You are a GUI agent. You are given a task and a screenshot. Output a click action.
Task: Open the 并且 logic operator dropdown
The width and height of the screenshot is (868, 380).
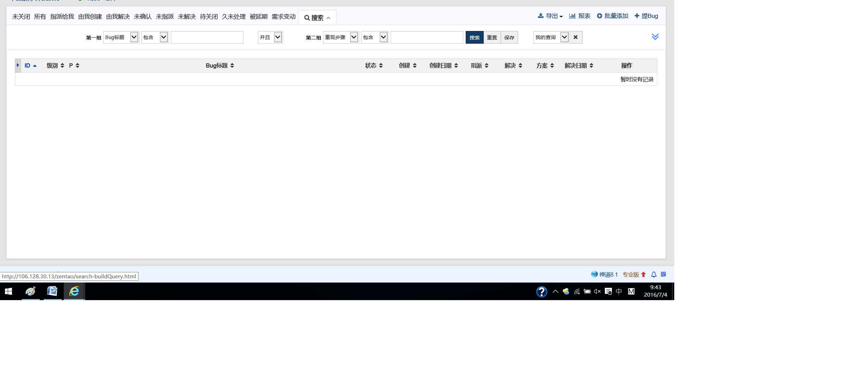pos(270,37)
